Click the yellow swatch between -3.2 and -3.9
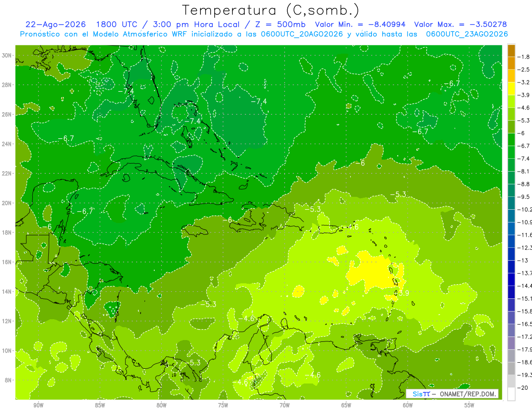532x411 pixels. click(x=511, y=88)
